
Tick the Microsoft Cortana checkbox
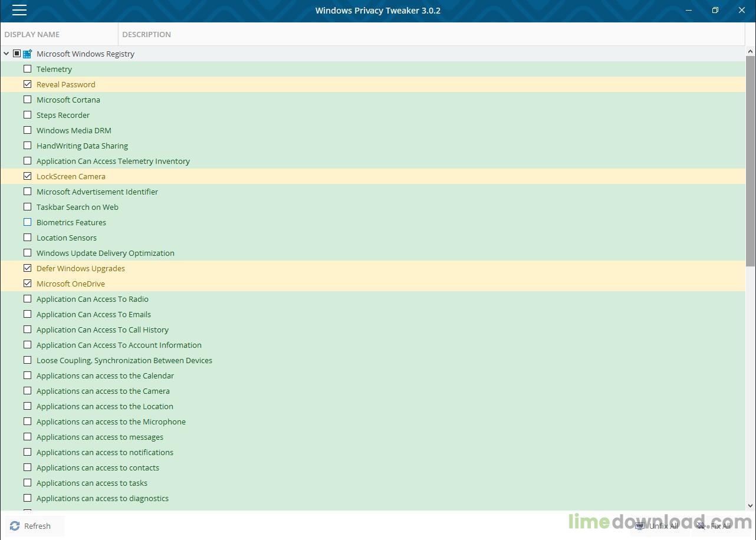(x=27, y=100)
